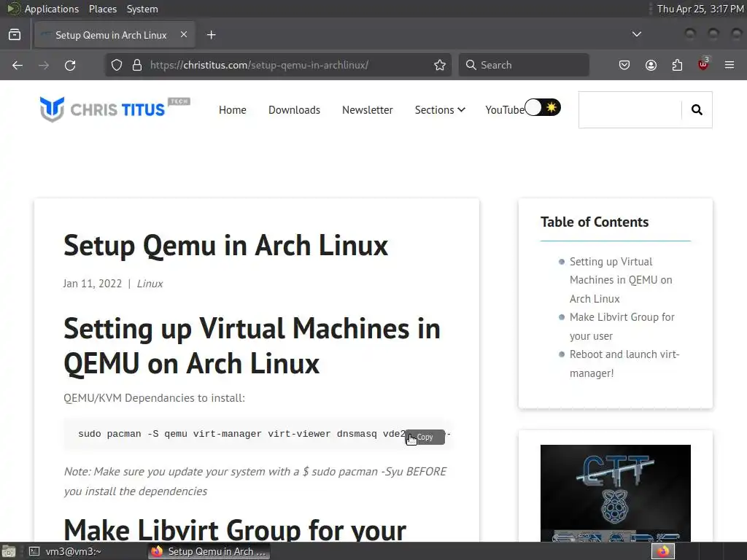This screenshot has width=747, height=560.
Task: Open the Newsletter nav link
Action: 368,110
